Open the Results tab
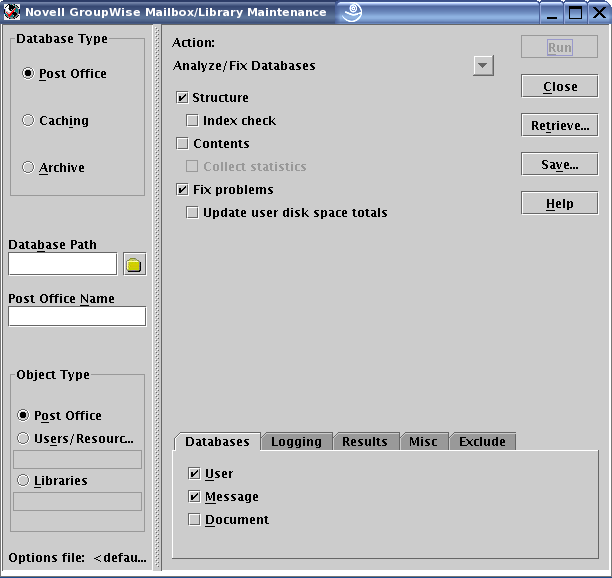This screenshot has height=578, width=612. coord(365,441)
